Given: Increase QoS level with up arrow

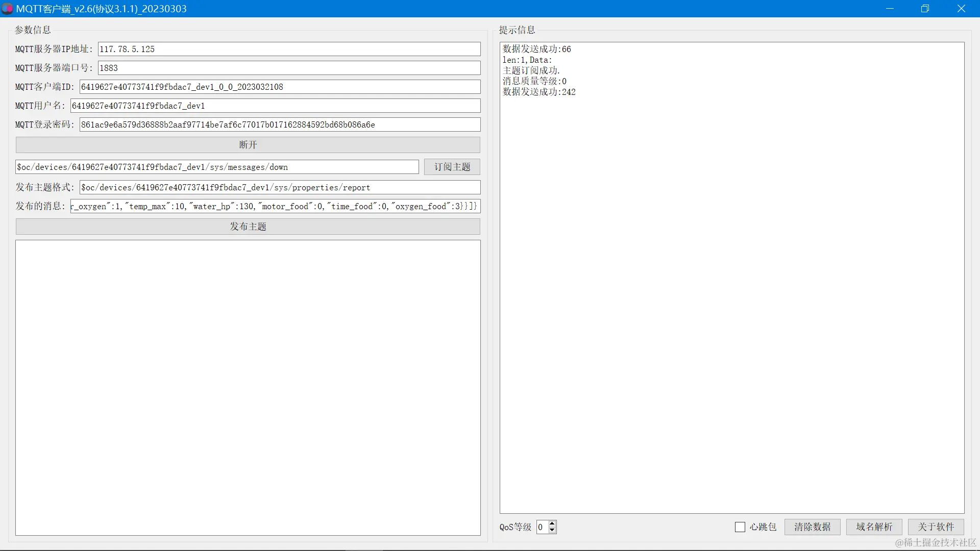Looking at the screenshot, I should 552,523.
